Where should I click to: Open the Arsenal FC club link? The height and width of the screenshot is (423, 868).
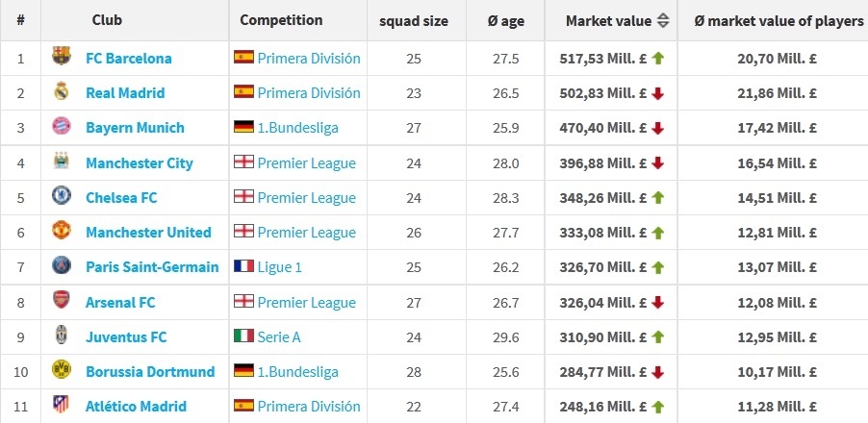tap(120, 302)
